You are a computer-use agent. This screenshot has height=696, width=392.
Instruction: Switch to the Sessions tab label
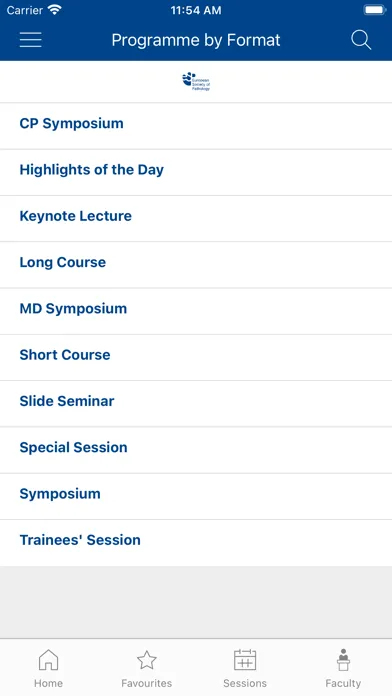coord(245,683)
